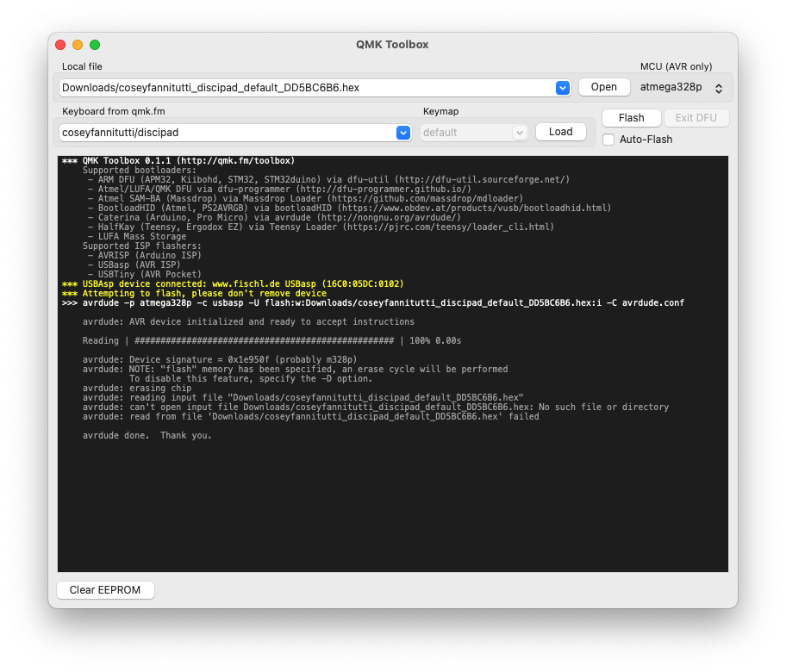The height and width of the screenshot is (672, 786).
Task: Click the "can't open input file" error line
Action: [376, 407]
